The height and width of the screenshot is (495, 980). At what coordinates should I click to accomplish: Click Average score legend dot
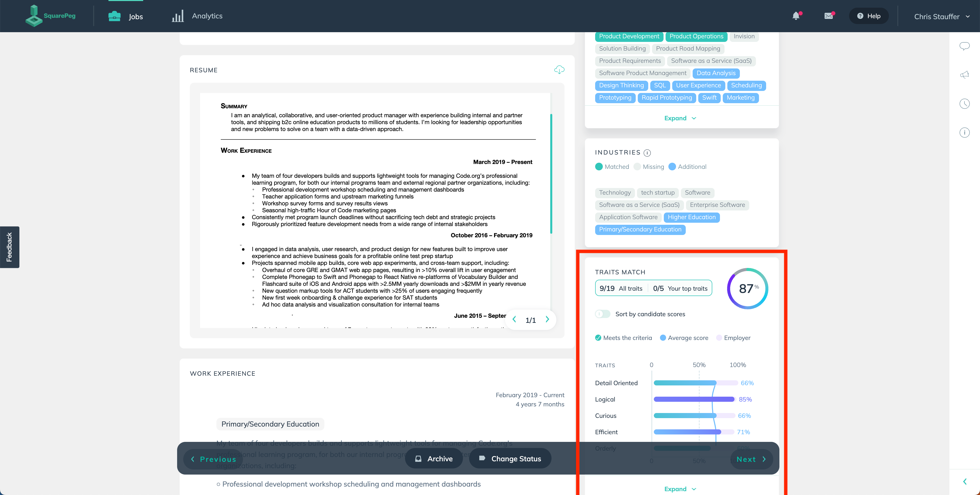tap(663, 338)
